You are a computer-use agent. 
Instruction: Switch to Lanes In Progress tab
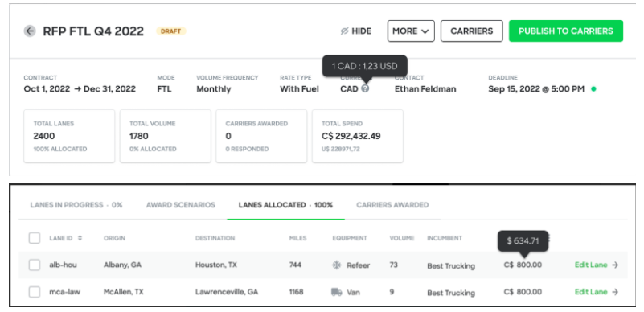point(76,205)
